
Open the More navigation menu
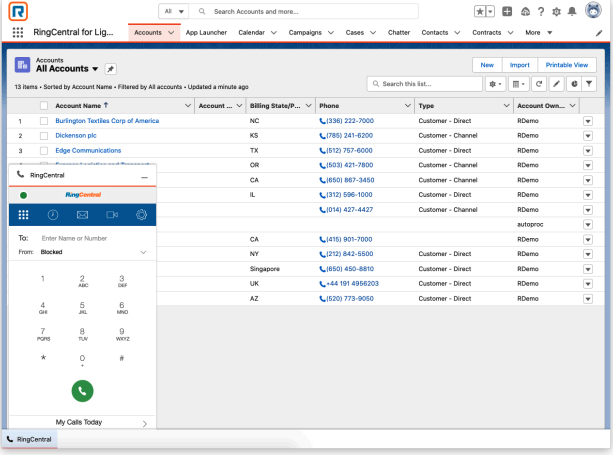(x=538, y=32)
